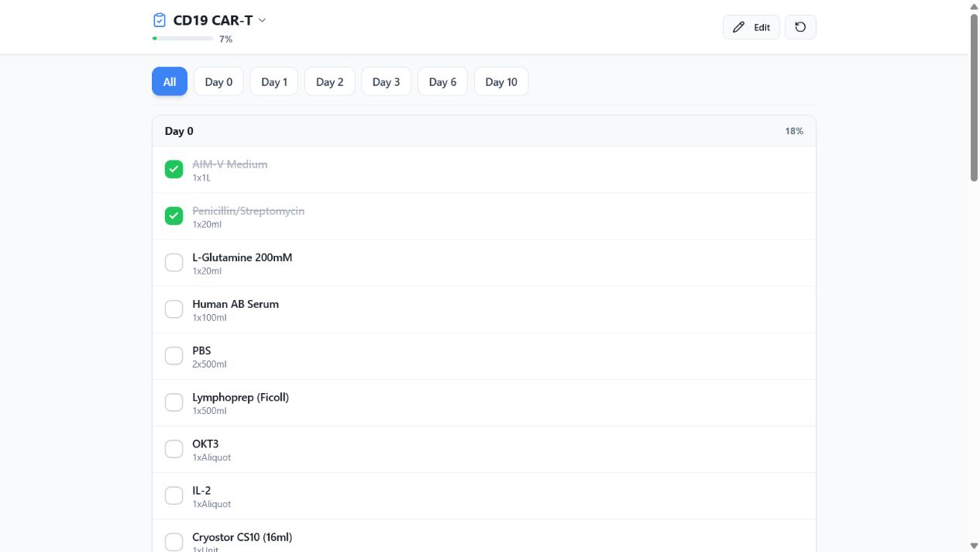Click the Penicillin/Streptomycin item name
Image resolution: width=980 pixels, height=552 pixels.
click(x=249, y=211)
